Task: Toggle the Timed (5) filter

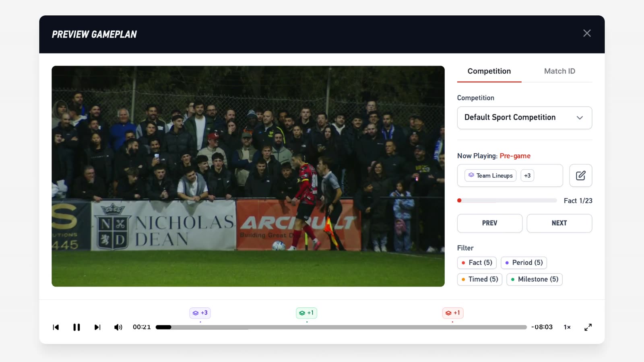Action: coord(479,279)
